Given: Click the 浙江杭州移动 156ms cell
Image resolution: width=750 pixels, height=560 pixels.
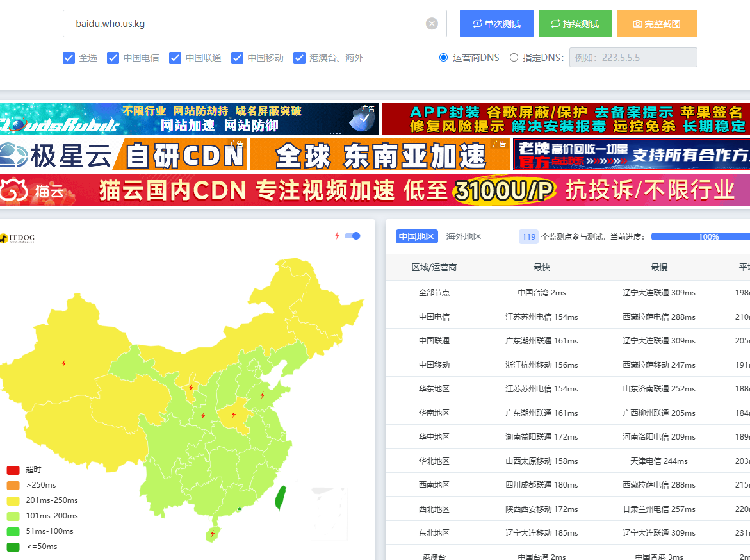Looking at the screenshot, I should [541, 365].
